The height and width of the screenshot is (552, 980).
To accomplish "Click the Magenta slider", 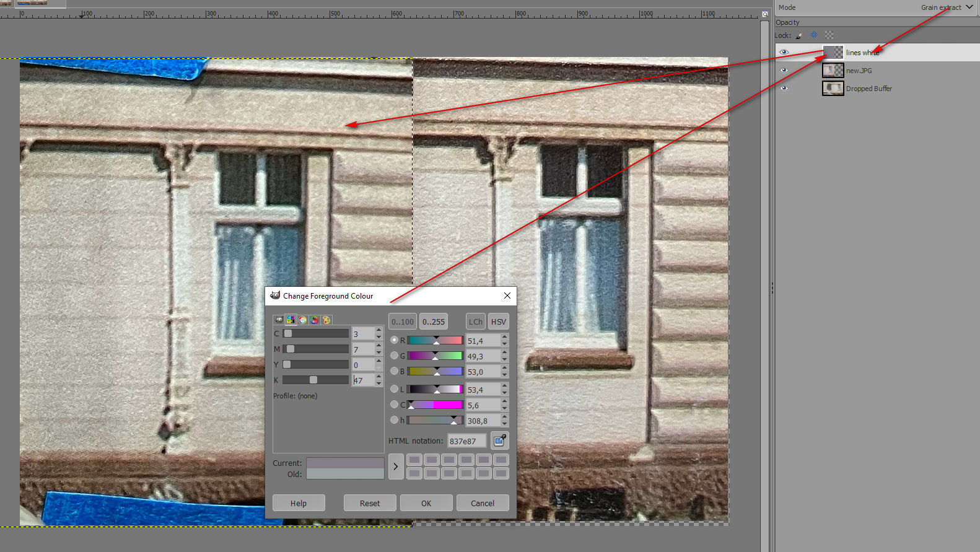I will pyautogui.click(x=316, y=349).
